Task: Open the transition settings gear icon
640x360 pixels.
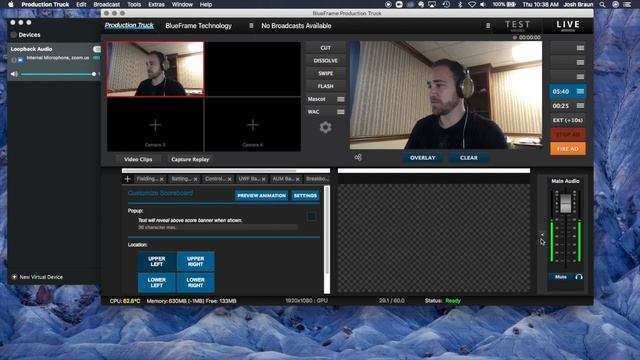Action: [x=325, y=127]
